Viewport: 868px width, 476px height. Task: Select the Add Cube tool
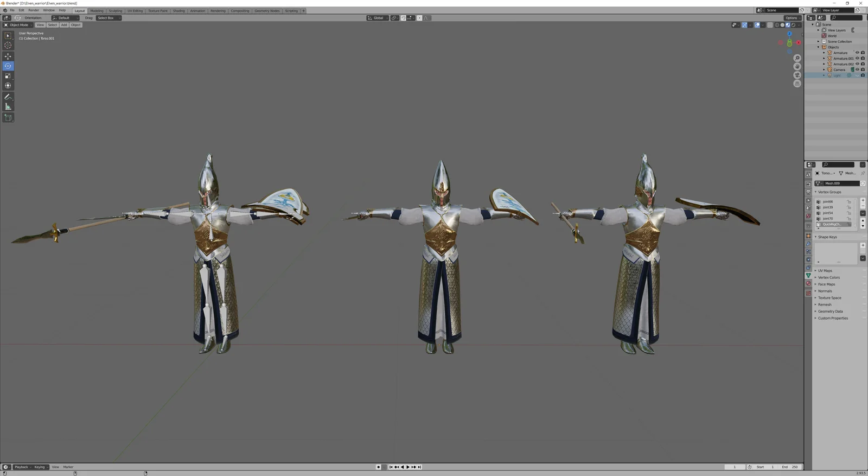pos(8,117)
